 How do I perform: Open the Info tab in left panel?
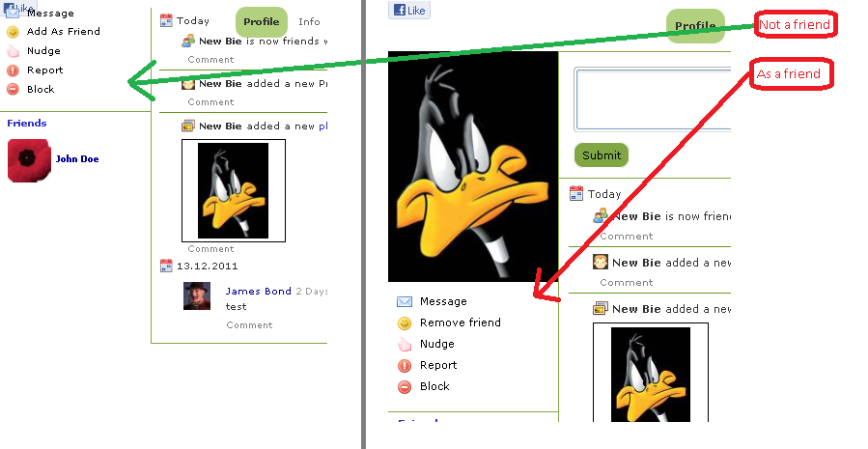pyautogui.click(x=309, y=21)
